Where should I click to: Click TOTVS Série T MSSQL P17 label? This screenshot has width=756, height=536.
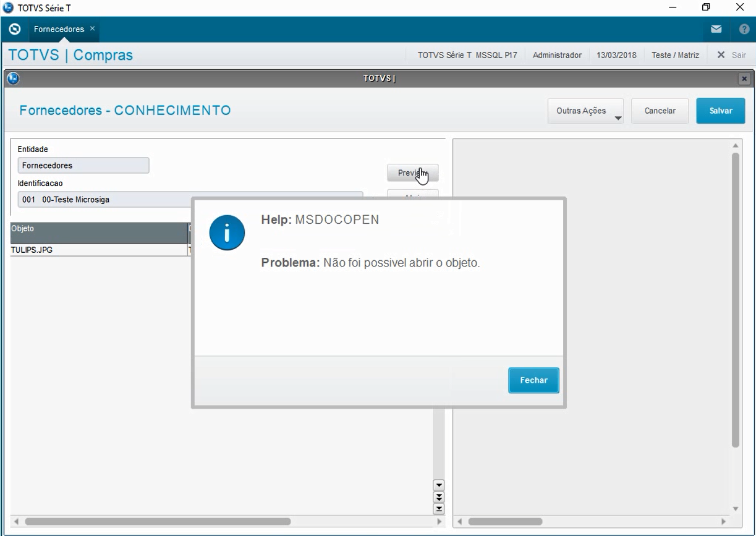coord(467,55)
